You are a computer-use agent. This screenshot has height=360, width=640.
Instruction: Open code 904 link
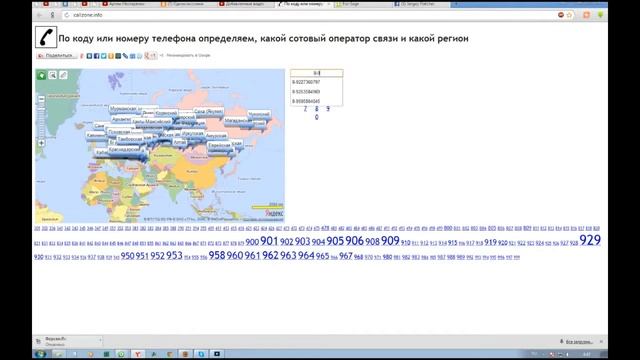click(x=318, y=242)
